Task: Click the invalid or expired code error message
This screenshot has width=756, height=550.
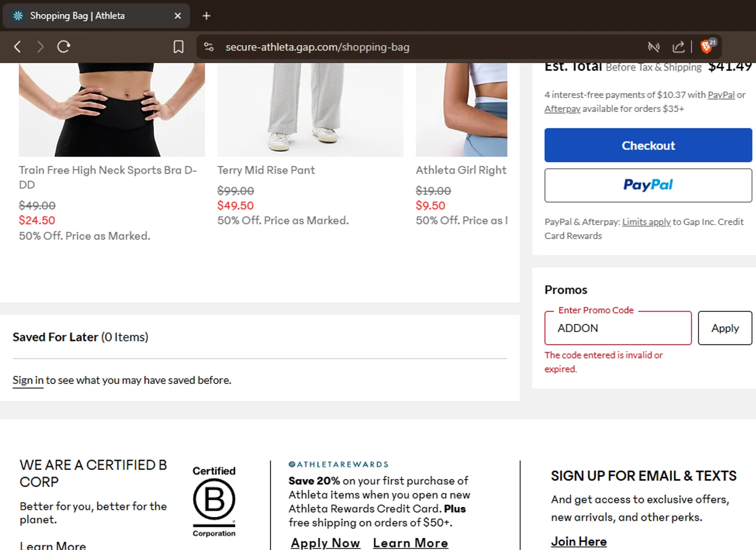Action: pyautogui.click(x=603, y=362)
